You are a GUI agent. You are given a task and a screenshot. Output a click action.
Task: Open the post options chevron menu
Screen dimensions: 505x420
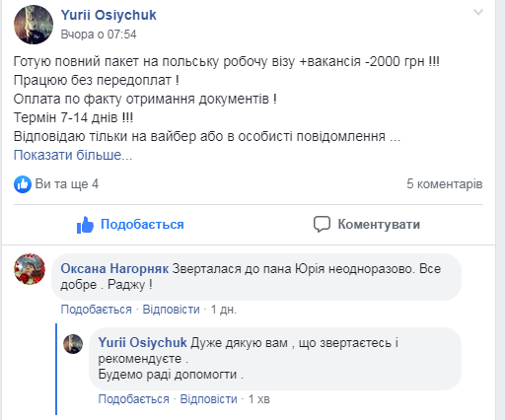click(477, 13)
